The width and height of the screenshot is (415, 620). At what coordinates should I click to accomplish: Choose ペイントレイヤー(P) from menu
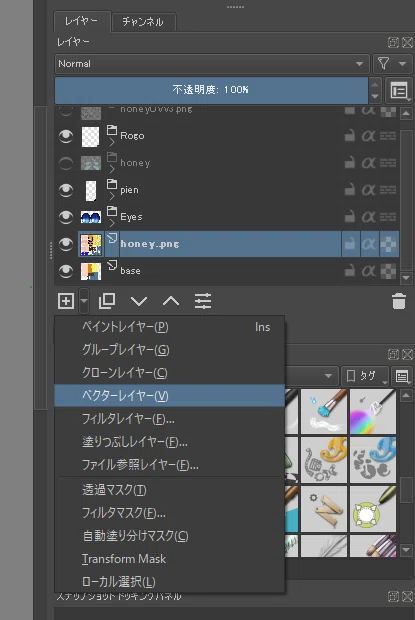pos(170,327)
